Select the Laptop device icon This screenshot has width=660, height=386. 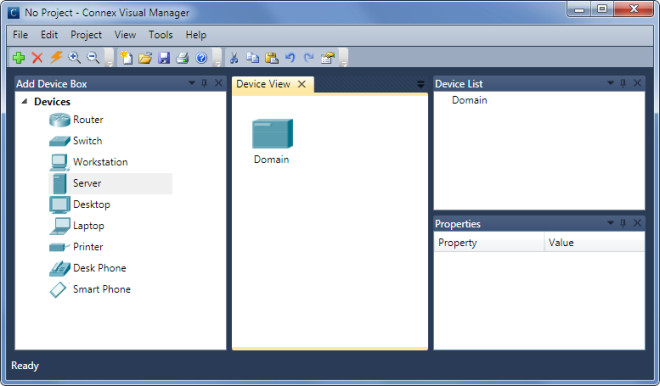pyautogui.click(x=59, y=226)
